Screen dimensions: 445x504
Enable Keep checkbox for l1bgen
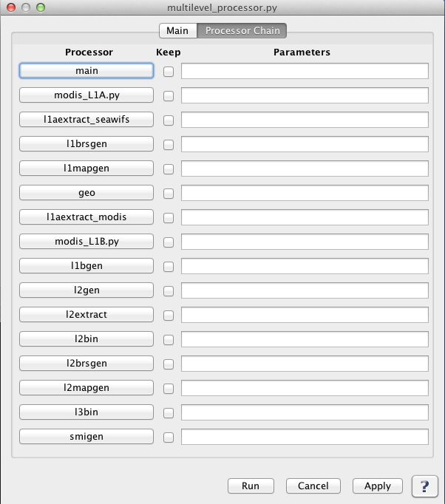(169, 267)
